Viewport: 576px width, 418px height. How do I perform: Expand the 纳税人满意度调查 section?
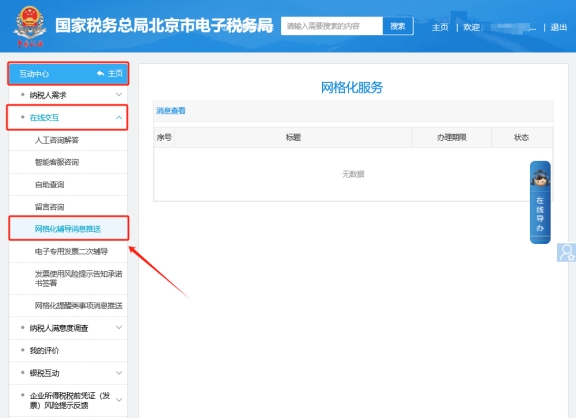coord(68,328)
